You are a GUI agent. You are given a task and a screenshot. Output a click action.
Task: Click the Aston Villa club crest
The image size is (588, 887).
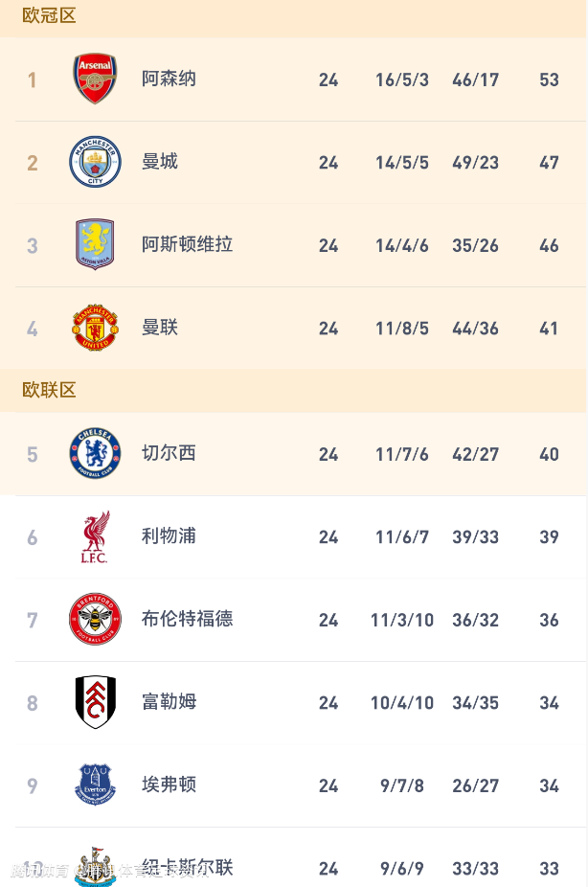95,244
